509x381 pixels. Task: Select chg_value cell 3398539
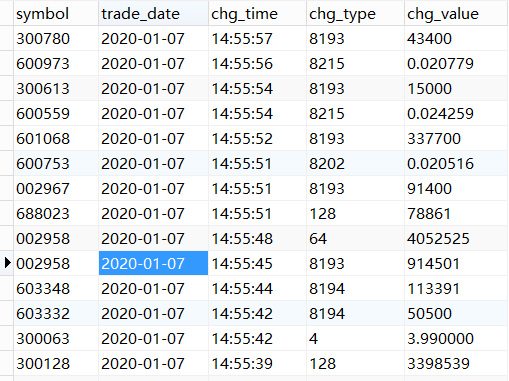456,363
